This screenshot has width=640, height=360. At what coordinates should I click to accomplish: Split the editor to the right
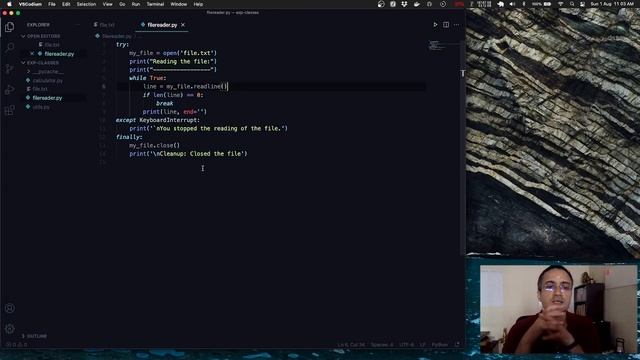(x=446, y=25)
